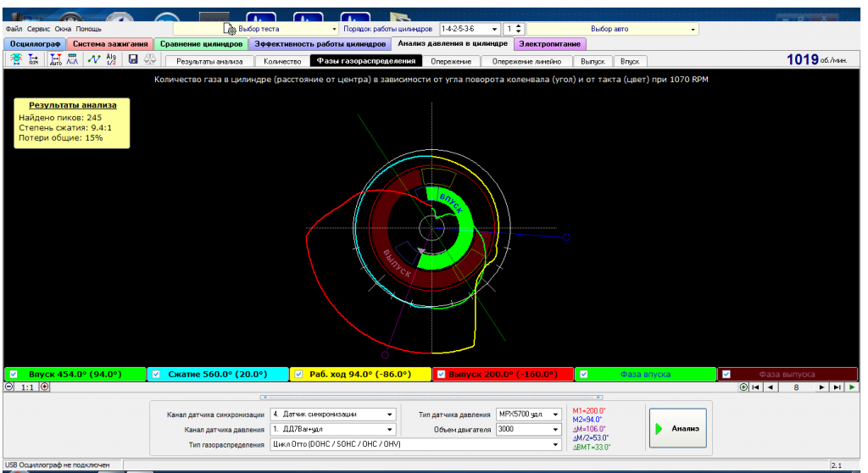
Task: Open the Помощь menu
Action: click(88, 29)
